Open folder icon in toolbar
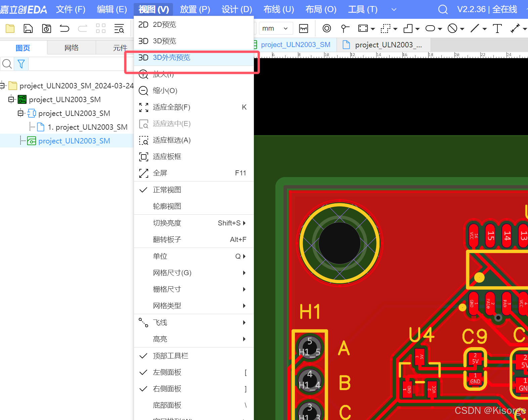528x420 pixels. [10, 29]
